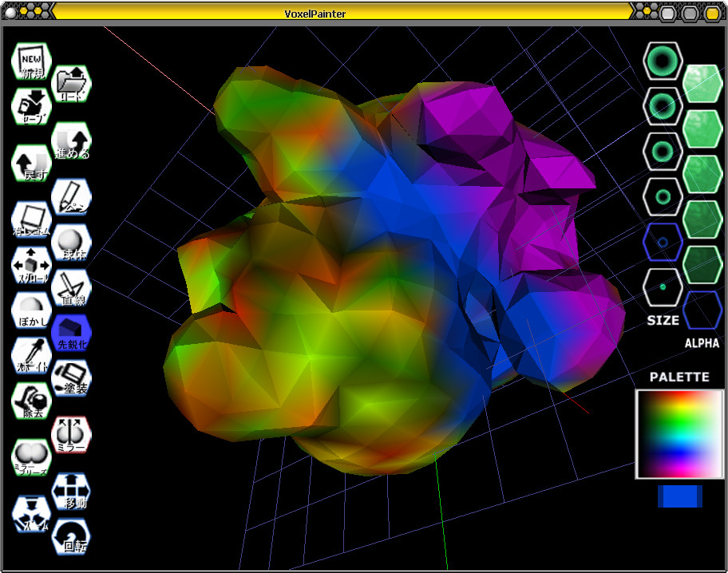The width and height of the screenshot is (728, 573).
Task: Choose the small green ring SIZE option
Action: tap(663, 197)
